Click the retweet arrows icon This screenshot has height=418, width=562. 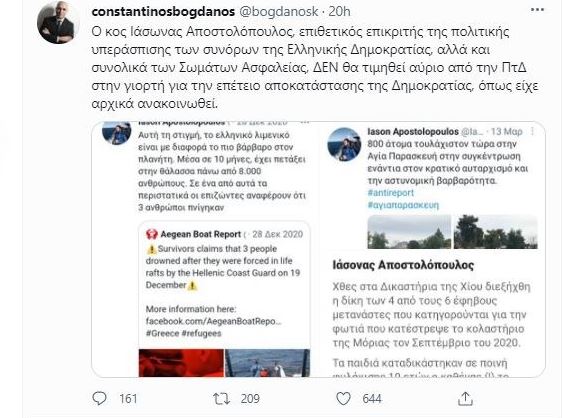pos(222,399)
